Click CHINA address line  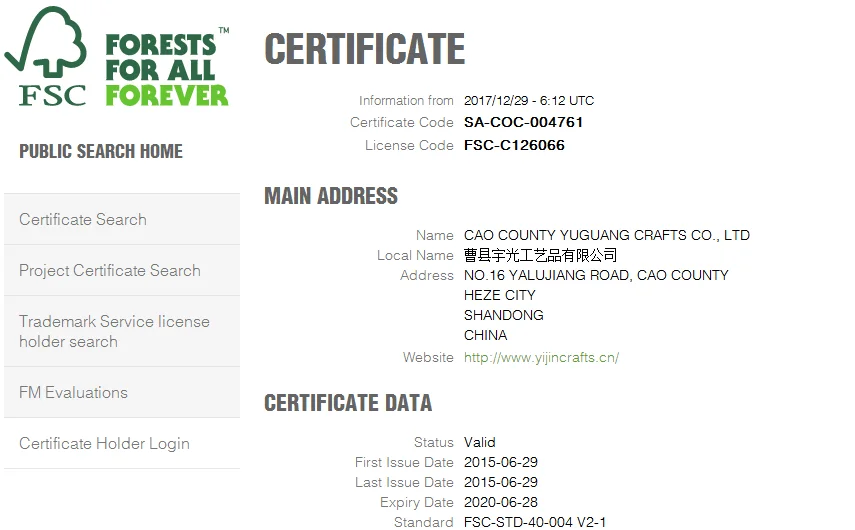coord(485,335)
